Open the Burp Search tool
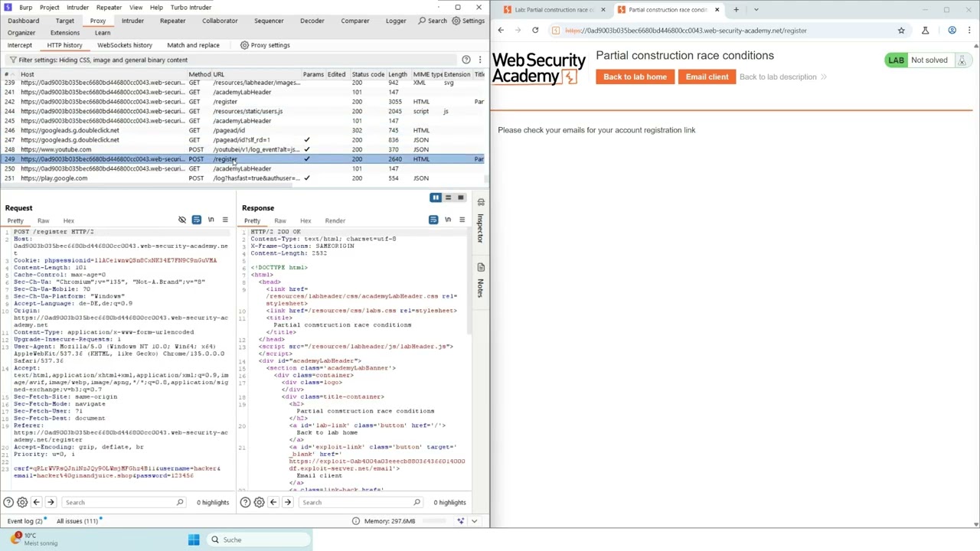Image resolution: width=980 pixels, height=551 pixels. point(433,21)
